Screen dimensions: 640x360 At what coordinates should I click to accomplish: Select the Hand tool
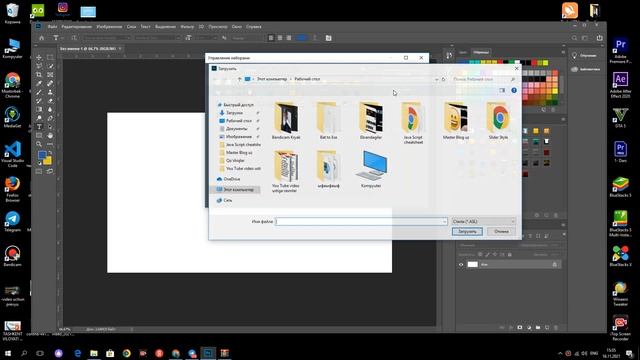50,135
